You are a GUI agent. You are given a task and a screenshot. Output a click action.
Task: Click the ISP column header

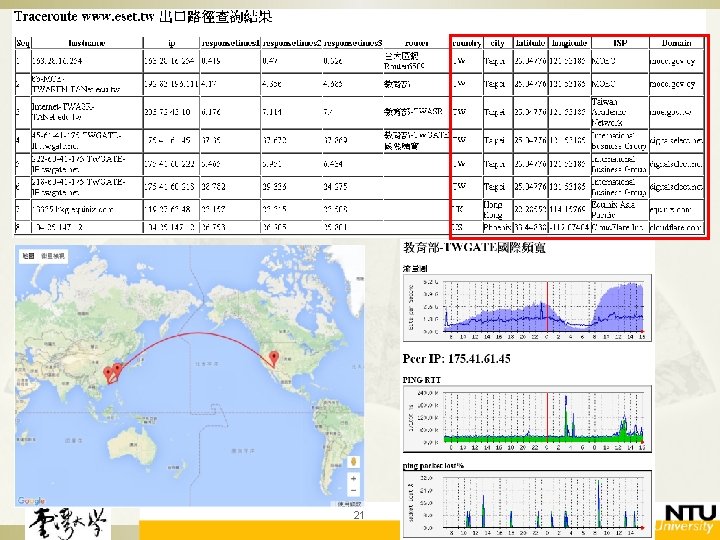[620, 43]
